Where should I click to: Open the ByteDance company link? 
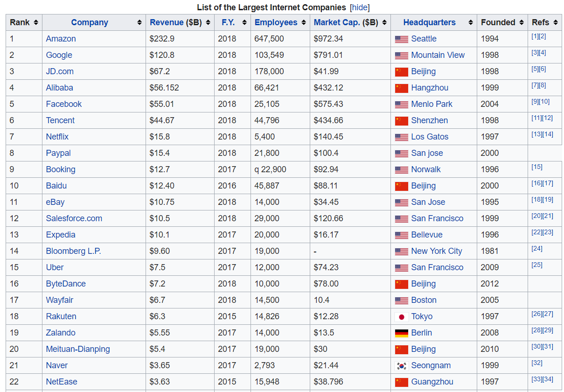coord(66,284)
